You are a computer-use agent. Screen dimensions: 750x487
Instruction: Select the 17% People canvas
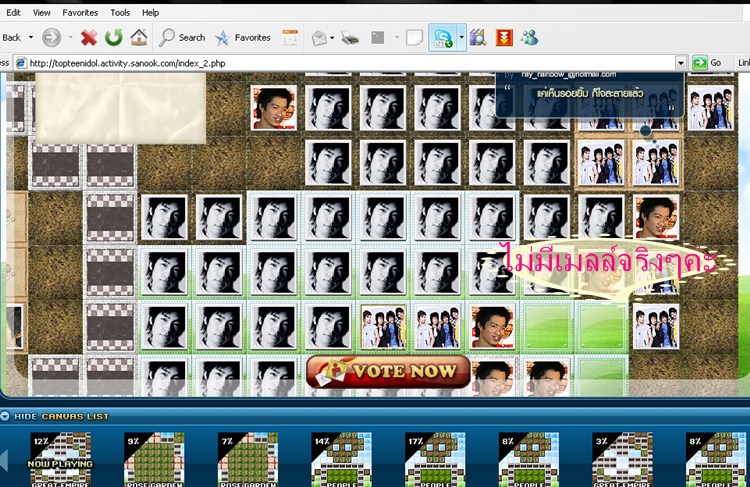tap(435, 460)
